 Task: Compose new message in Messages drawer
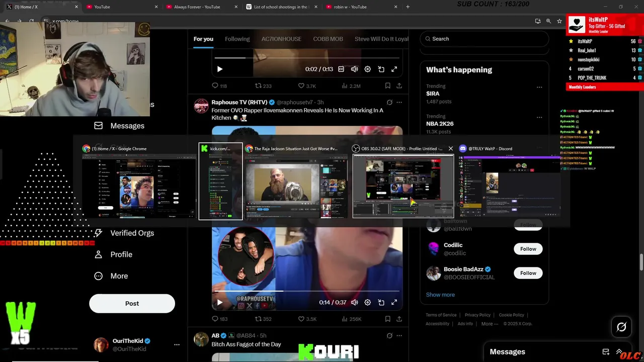606,351
